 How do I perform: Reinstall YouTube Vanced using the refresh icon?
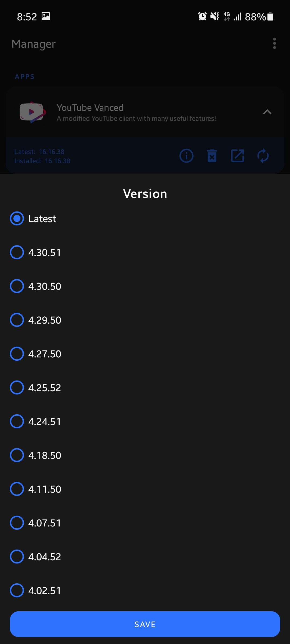263,156
